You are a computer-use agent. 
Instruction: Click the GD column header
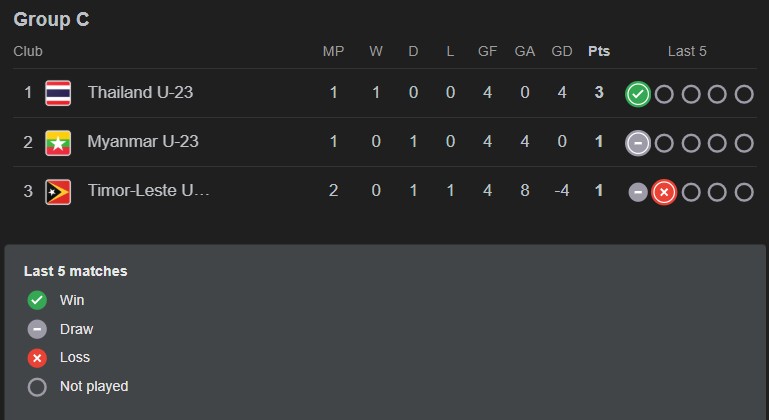point(562,51)
